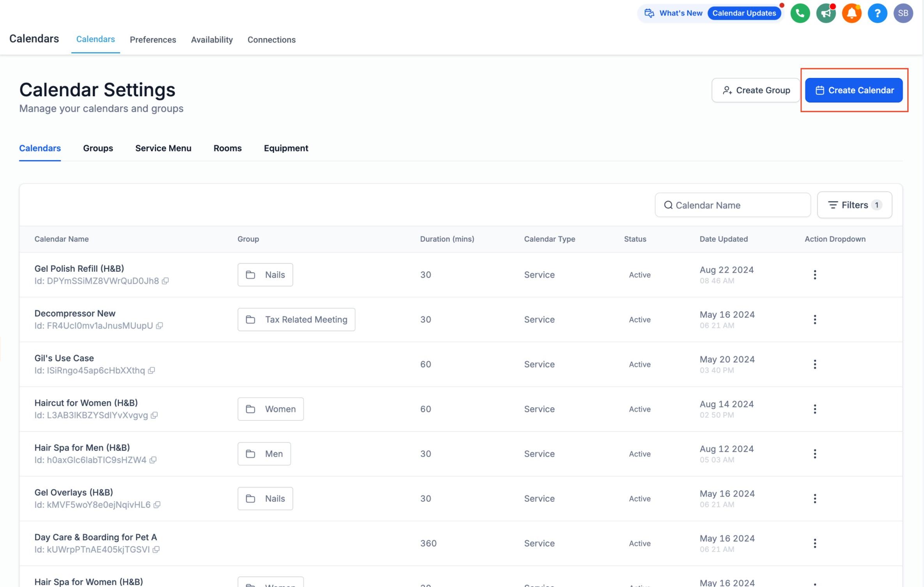Copy the Gil's Use Case calendar Id

tap(151, 371)
